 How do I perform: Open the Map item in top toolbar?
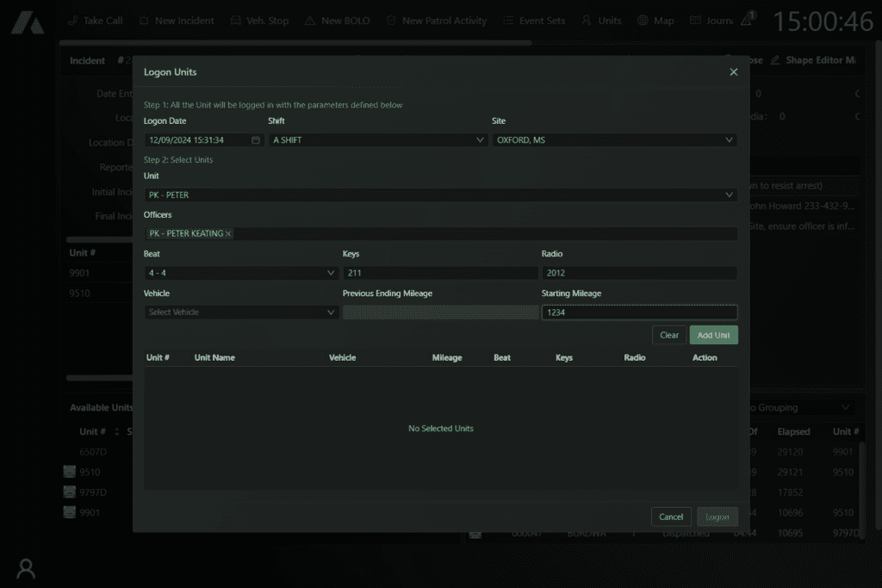point(655,21)
